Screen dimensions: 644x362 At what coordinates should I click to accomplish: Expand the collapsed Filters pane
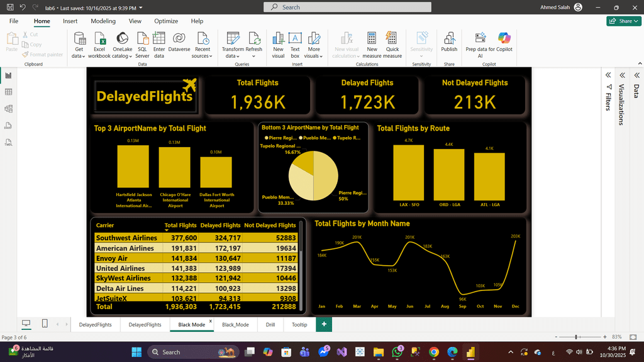(x=608, y=75)
